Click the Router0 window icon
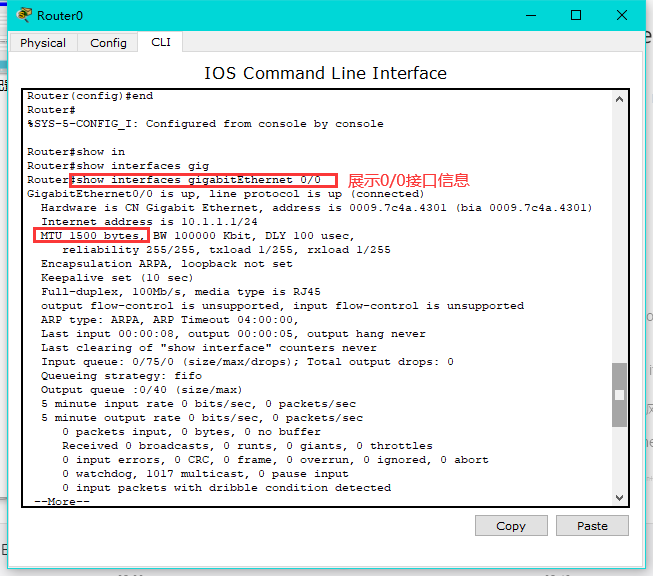Viewport: 653px width, 576px height. [x=24, y=15]
